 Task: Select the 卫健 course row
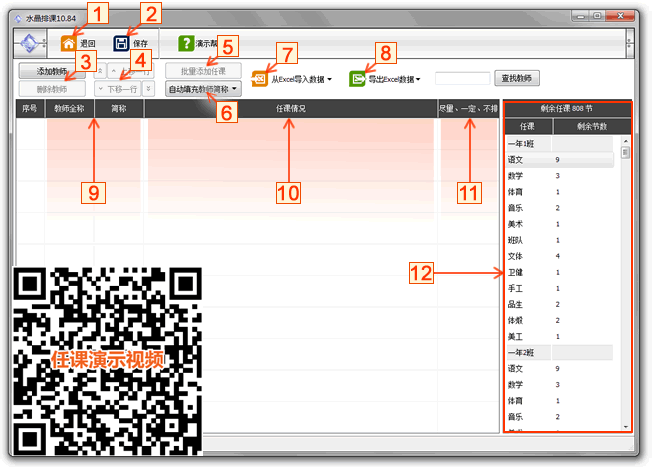click(560, 272)
